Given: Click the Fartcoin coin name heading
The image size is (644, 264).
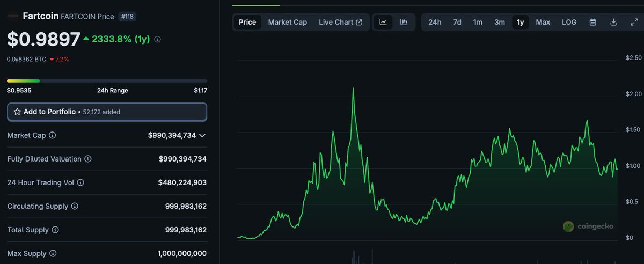Looking at the screenshot, I should [41, 16].
